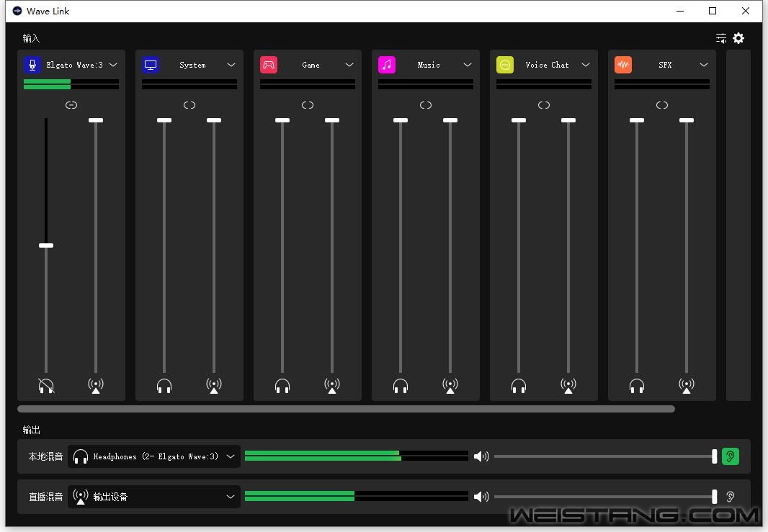Link the Music channel faders
768x532 pixels.
(x=426, y=105)
